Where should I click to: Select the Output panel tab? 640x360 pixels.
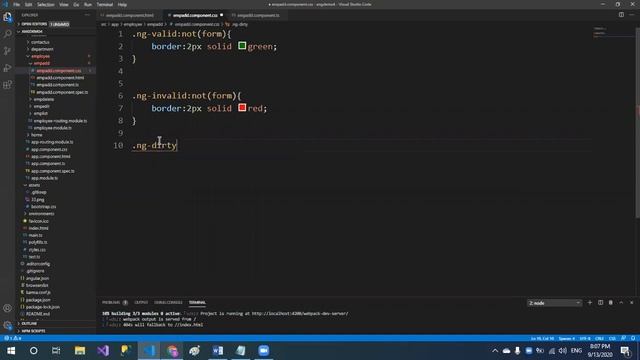pos(141,302)
